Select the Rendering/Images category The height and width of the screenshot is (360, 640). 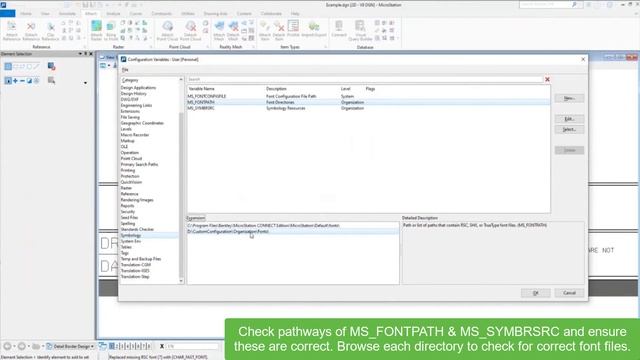[x=137, y=200]
